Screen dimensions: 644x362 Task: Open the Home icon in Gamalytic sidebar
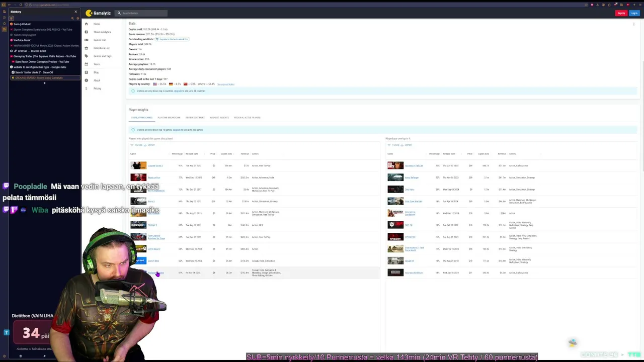[86, 24]
